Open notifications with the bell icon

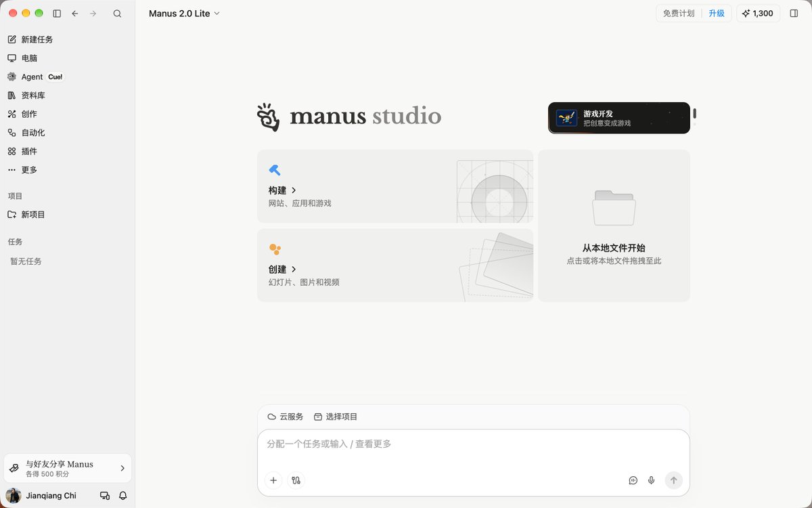click(123, 496)
